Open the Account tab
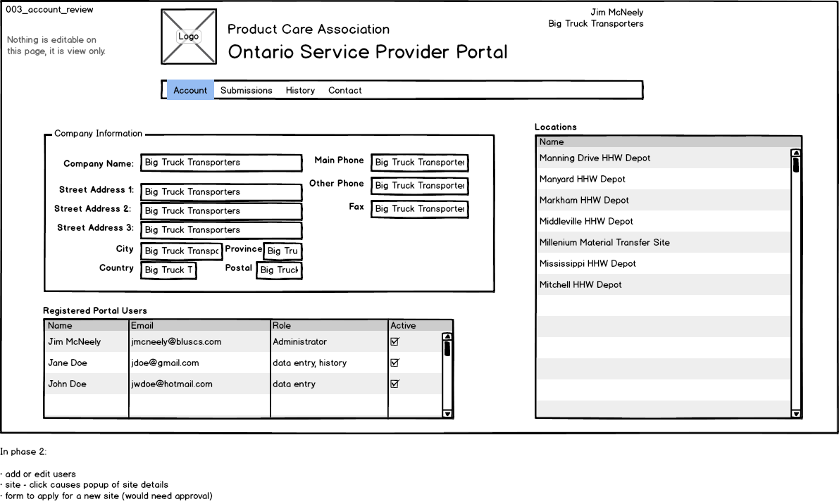839x504 pixels. [x=190, y=90]
